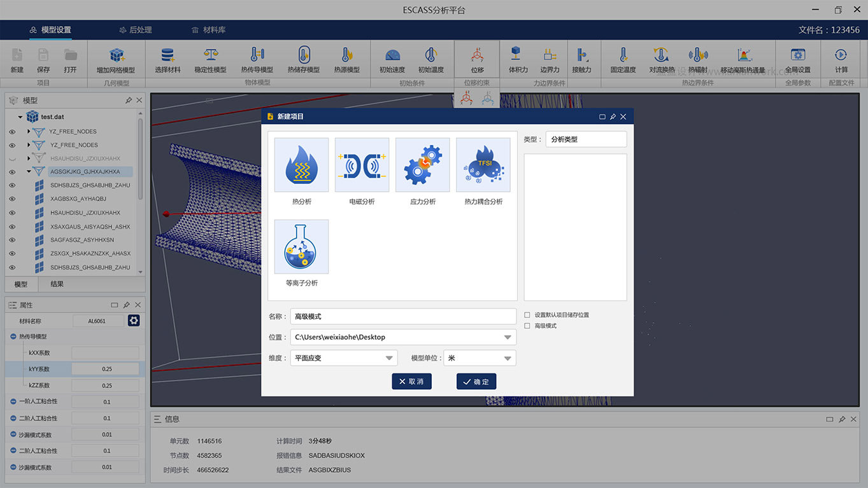
Task: Open the 选择材料 material selection tool
Action: click(x=167, y=57)
